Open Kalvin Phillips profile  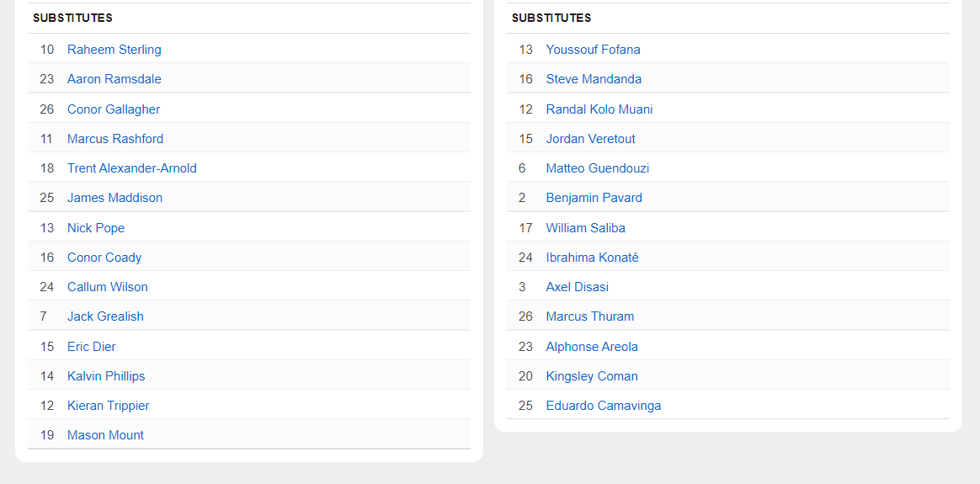click(106, 376)
